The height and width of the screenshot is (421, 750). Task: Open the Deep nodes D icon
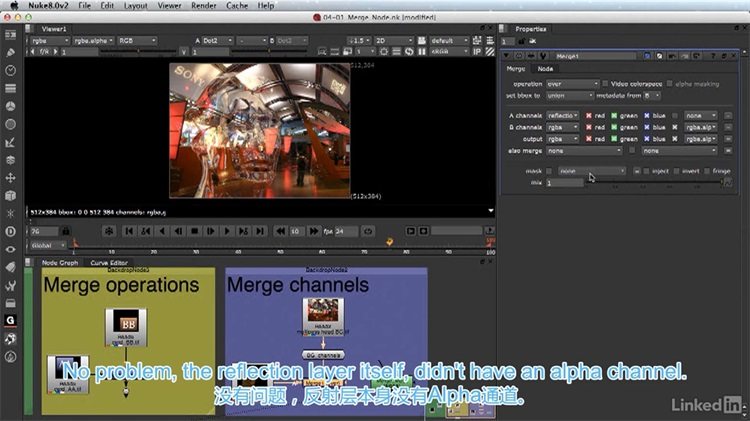(x=10, y=232)
